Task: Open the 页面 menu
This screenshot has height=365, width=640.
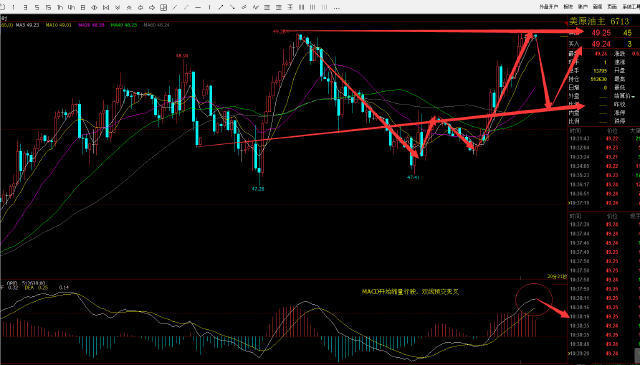Action: pyautogui.click(x=612, y=7)
